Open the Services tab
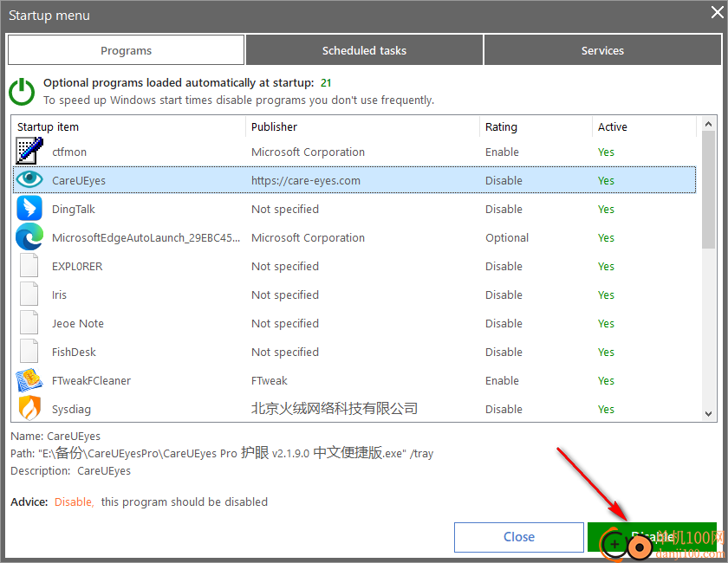The width and height of the screenshot is (728, 563). 602,50
